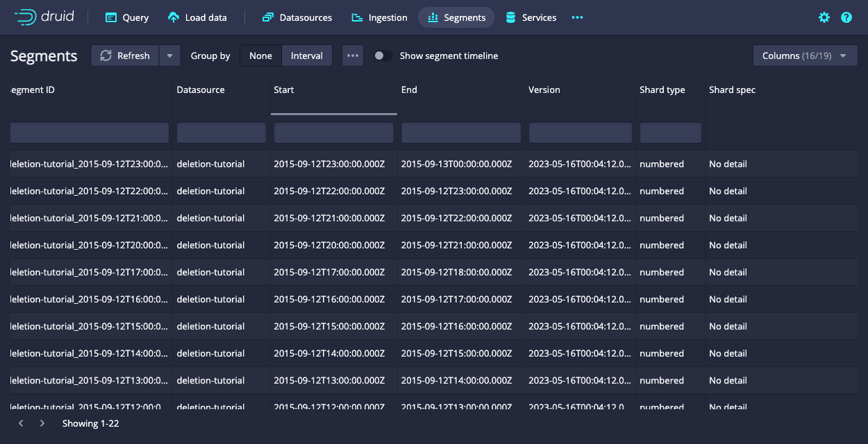868x444 pixels.
Task: Click the help question mark icon
Action: pyautogui.click(x=846, y=17)
